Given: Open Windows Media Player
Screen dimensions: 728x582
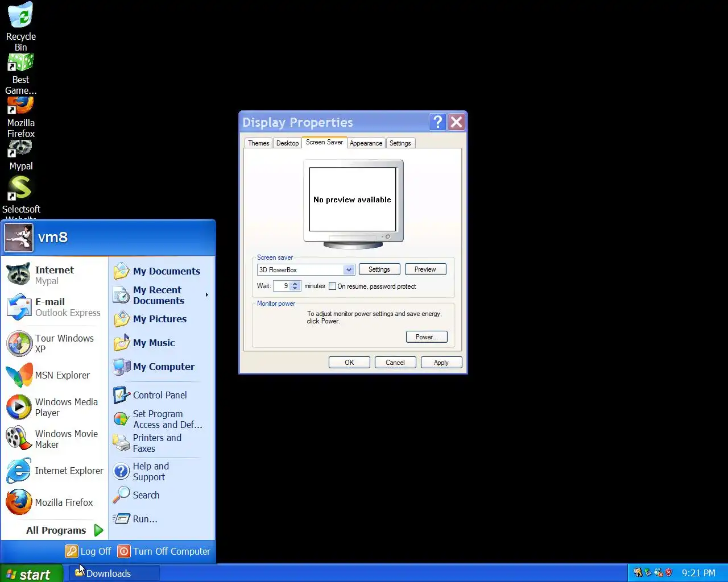Looking at the screenshot, I should (x=55, y=407).
